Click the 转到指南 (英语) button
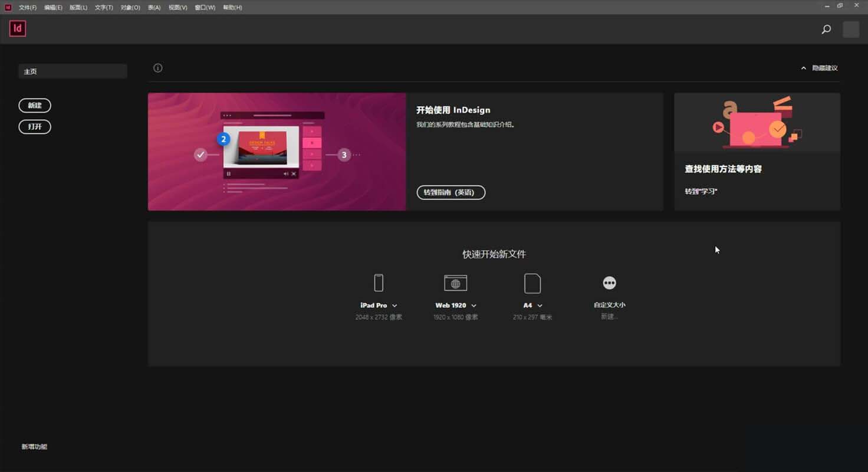 tap(451, 192)
